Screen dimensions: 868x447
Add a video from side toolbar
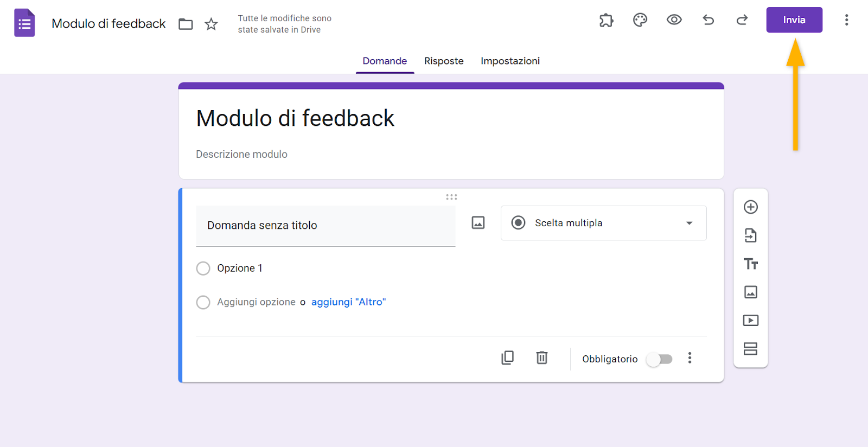(x=751, y=321)
